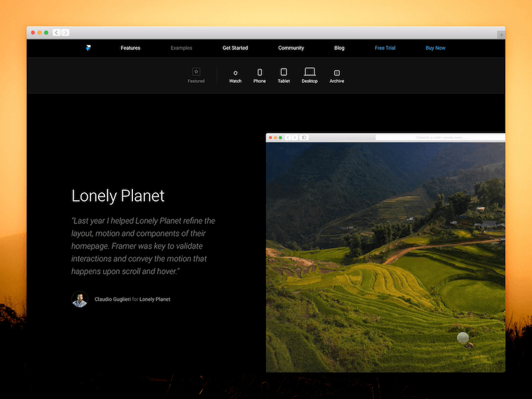Click the preview browser address field
532x399 pixels.
pyautogui.click(x=440, y=138)
